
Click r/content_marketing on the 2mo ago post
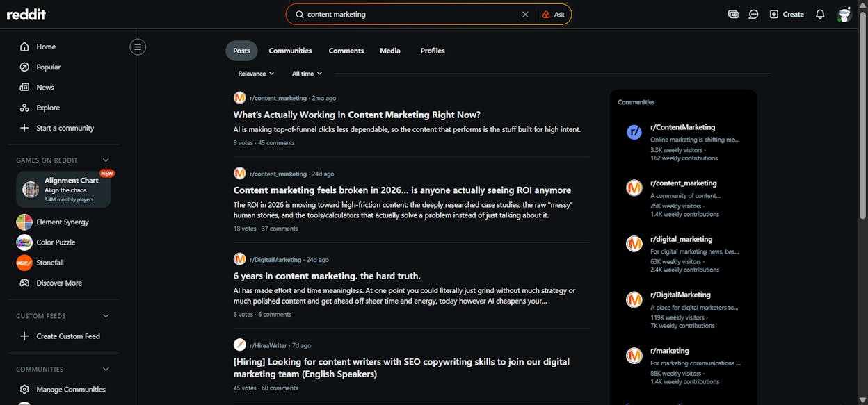(x=278, y=98)
